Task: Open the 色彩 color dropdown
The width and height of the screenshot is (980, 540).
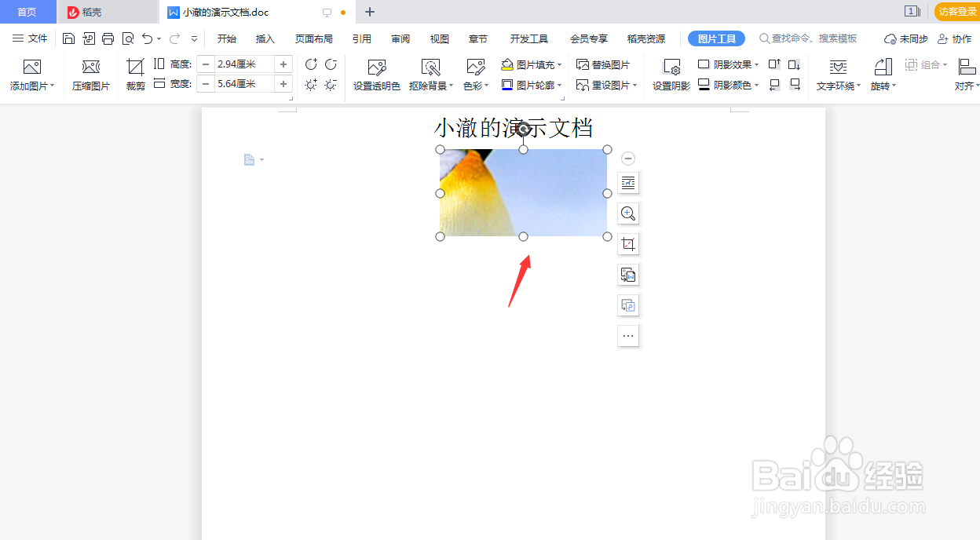Action: 474,85
